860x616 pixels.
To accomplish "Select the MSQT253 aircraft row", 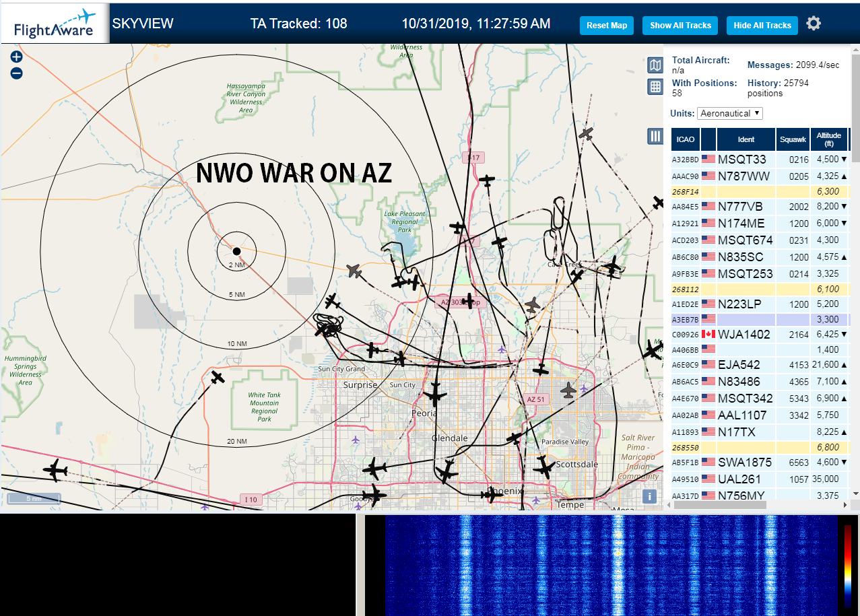I will coord(760,274).
